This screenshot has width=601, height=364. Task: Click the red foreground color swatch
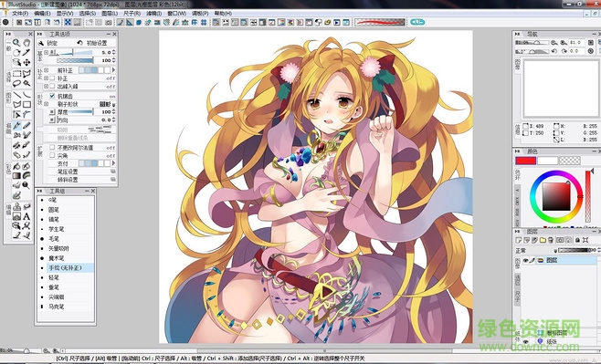pyautogui.click(x=525, y=161)
